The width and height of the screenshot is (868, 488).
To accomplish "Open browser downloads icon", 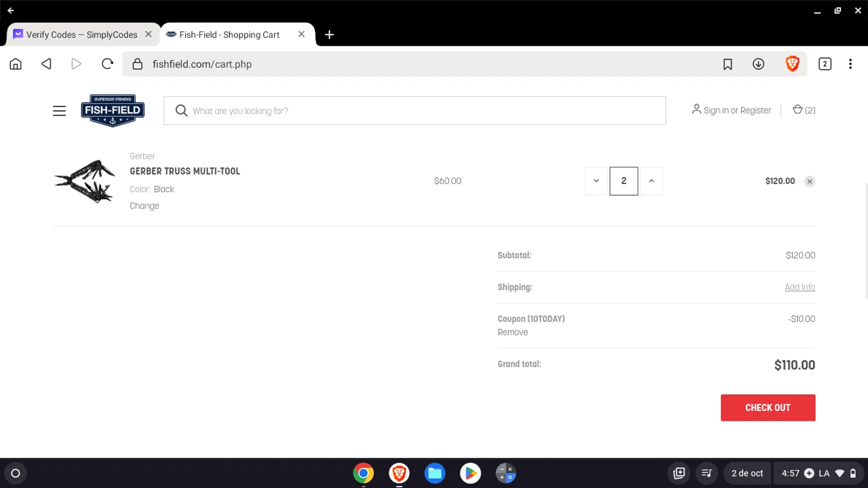I will point(759,64).
